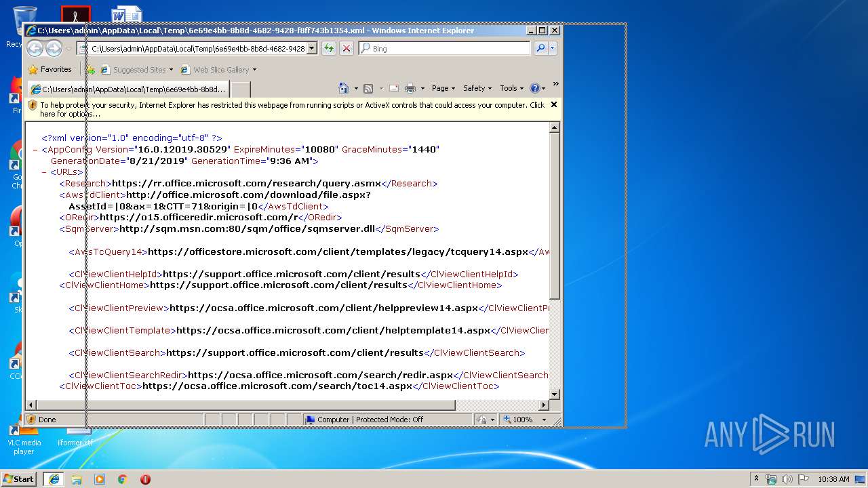The width and height of the screenshot is (868, 488).
Task: Open the Action Center flag icon
Action: click(804, 479)
